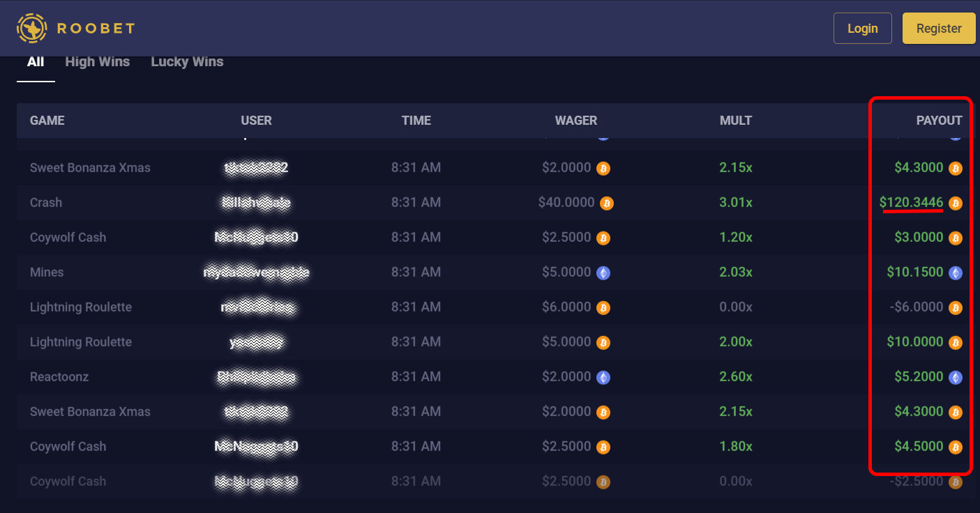Click the 1.20x multiplier value

click(x=736, y=238)
